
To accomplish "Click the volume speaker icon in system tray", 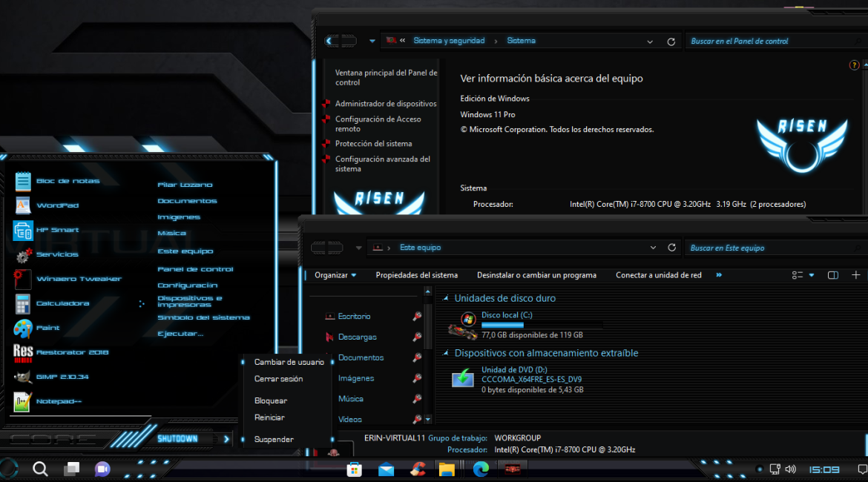I will (x=790, y=469).
